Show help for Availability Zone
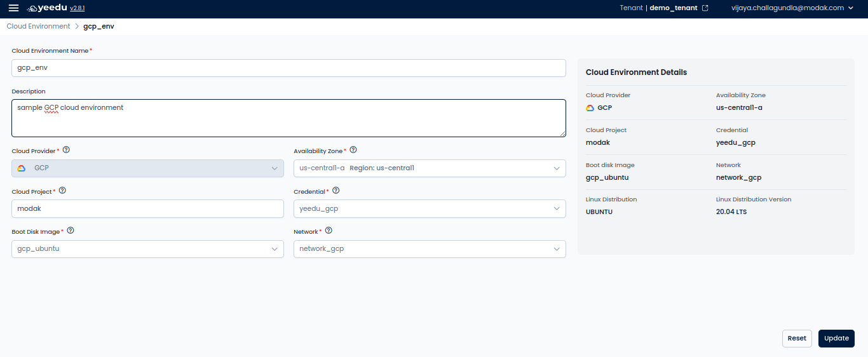 point(353,151)
